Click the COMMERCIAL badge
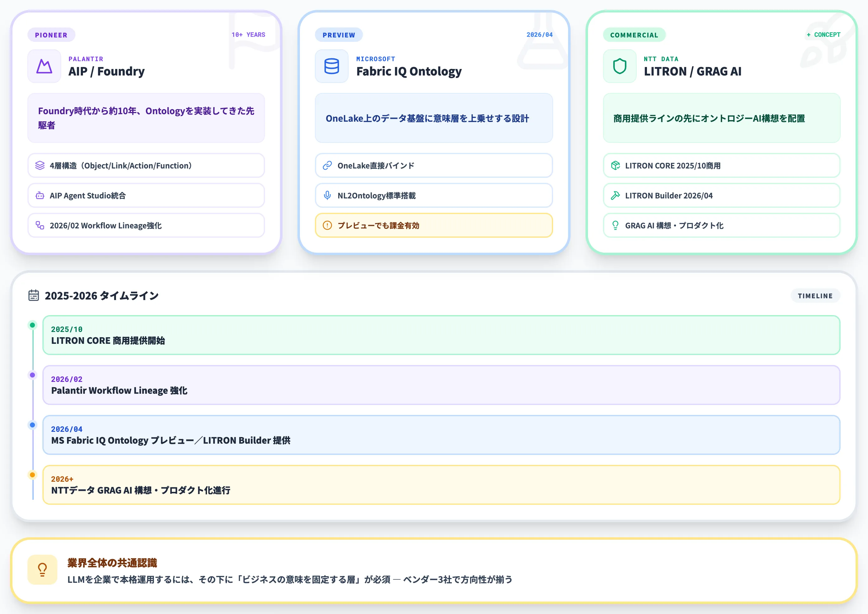Screen dimensions: 868x614 coord(634,35)
